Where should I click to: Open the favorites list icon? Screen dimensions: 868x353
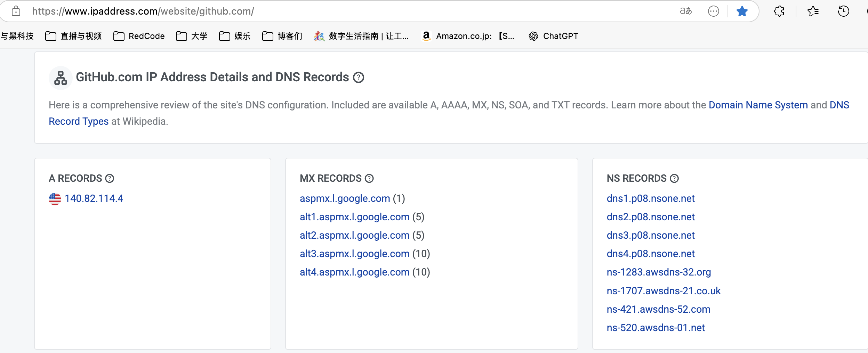click(x=813, y=11)
